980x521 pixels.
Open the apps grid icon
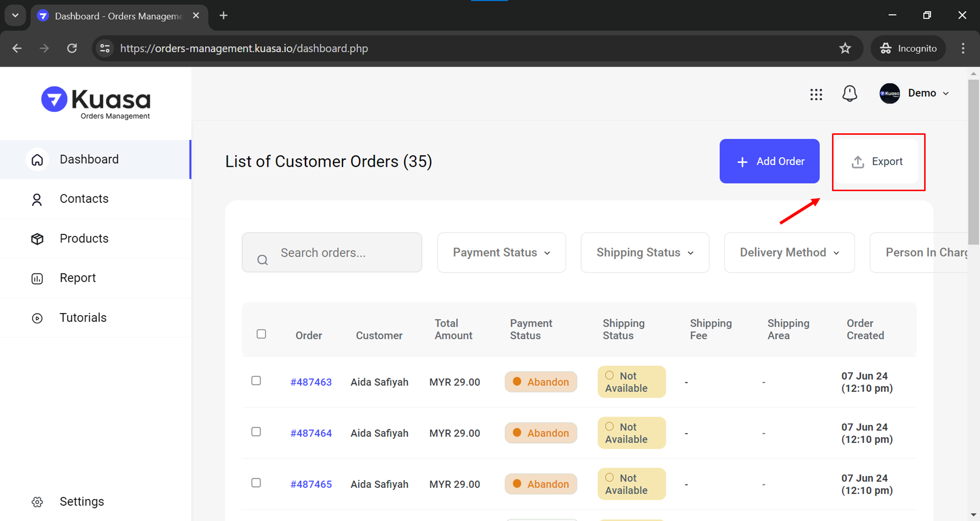pyautogui.click(x=816, y=94)
